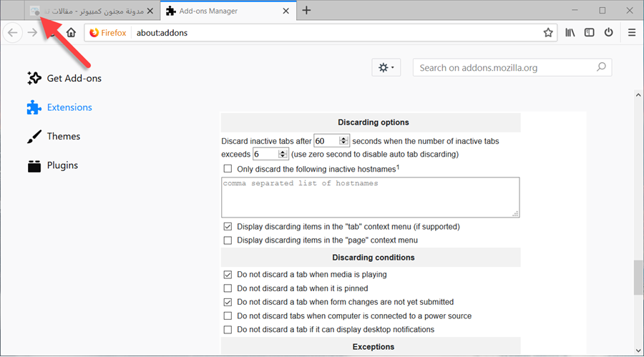
Task: Click the Firefox identity icon in address bar
Action: click(94, 32)
